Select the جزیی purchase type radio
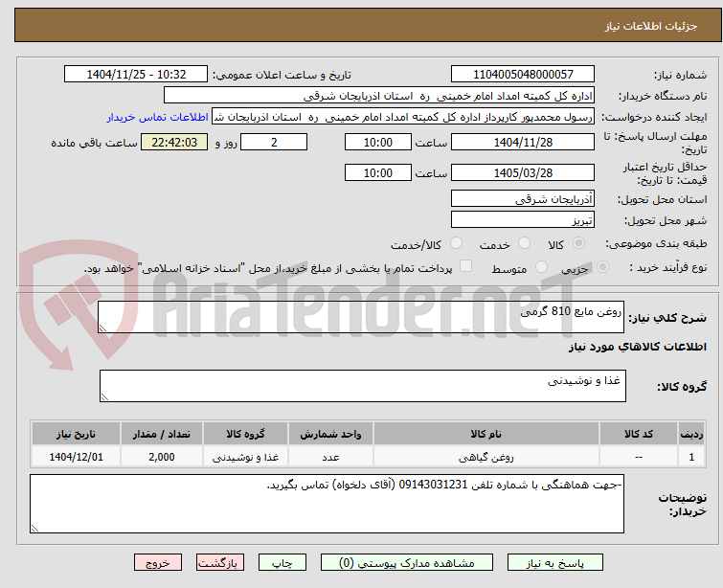 coord(602,267)
